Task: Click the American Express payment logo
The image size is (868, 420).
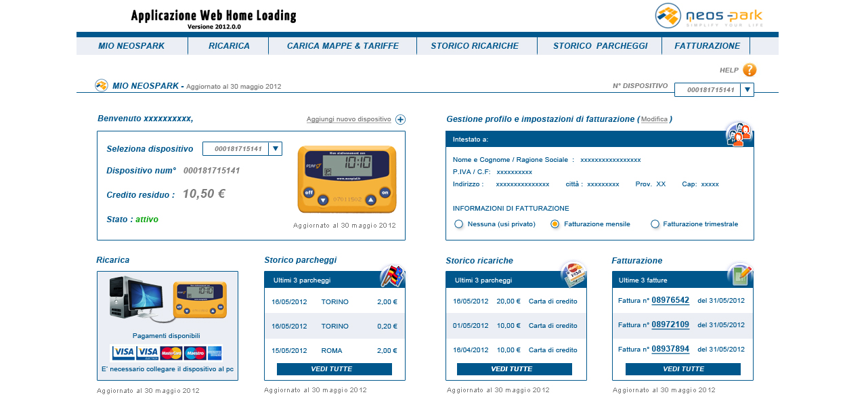Action: 215,353
